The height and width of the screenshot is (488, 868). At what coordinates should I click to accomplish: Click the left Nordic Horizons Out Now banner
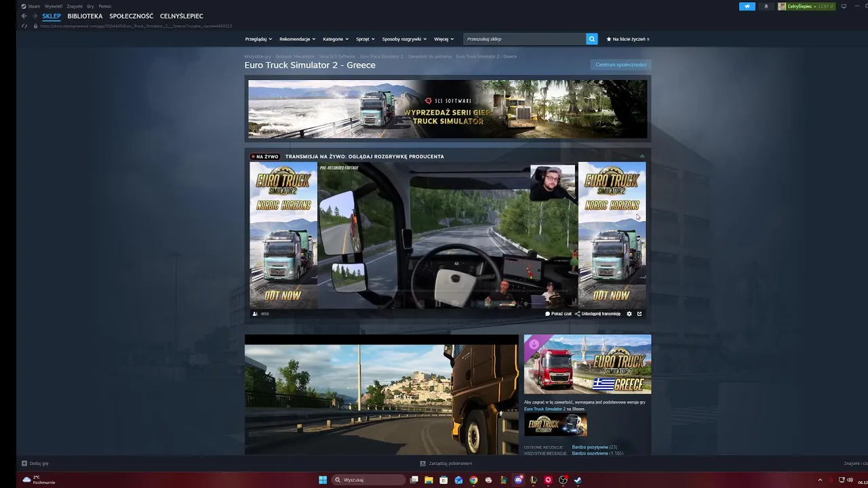283,235
